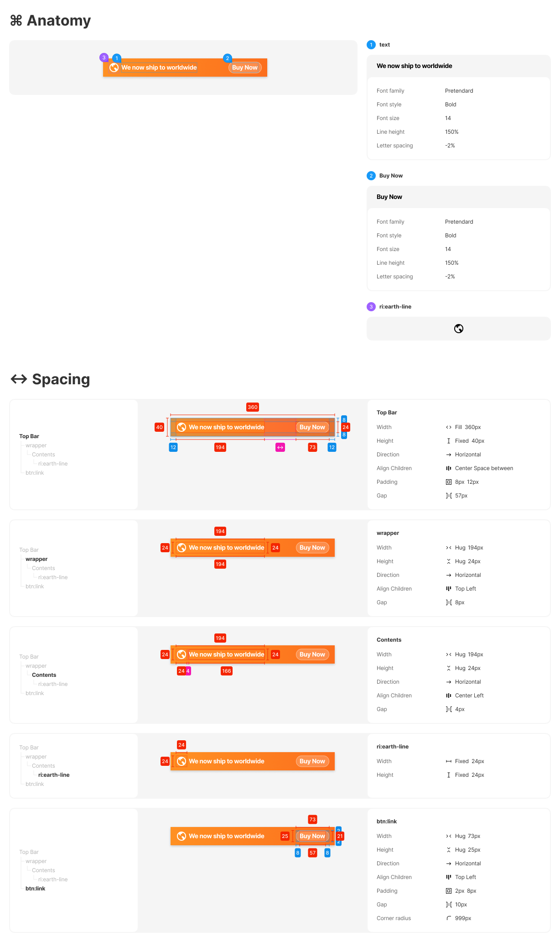The width and height of the screenshot is (560, 942).
Task: Select bold wrapper in the layer tree
Action: click(x=36, y=559)
